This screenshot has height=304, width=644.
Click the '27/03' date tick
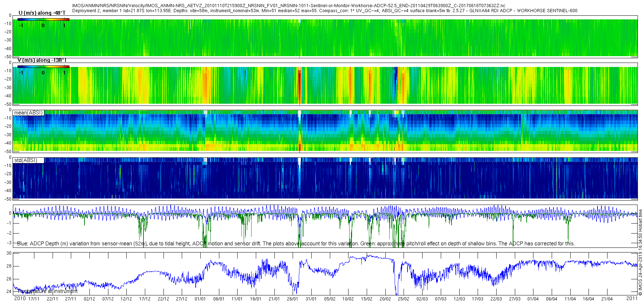coord(515,299)
